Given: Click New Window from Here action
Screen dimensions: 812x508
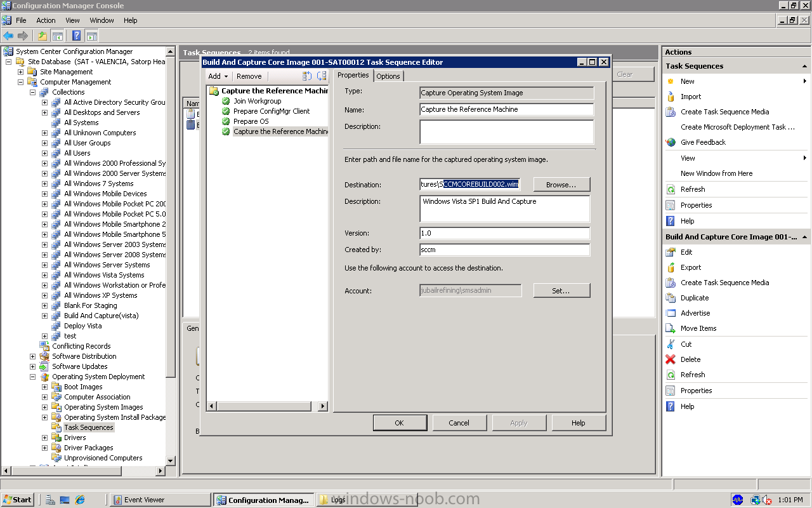Looking at the screenshot, I should (x=717, y=173).
